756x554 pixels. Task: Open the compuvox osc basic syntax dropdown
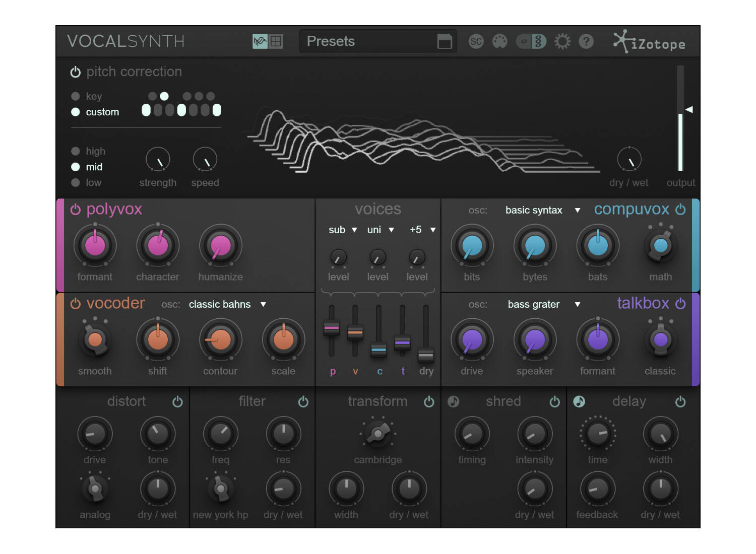point(543,210)
